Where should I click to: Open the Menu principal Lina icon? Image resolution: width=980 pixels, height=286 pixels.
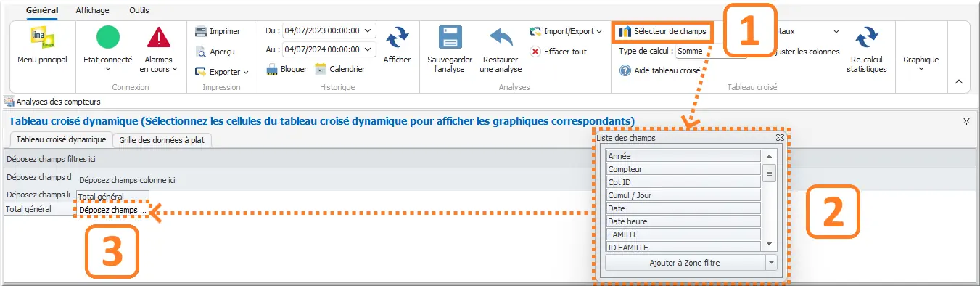pyautogui.click(x=42, y=38)
